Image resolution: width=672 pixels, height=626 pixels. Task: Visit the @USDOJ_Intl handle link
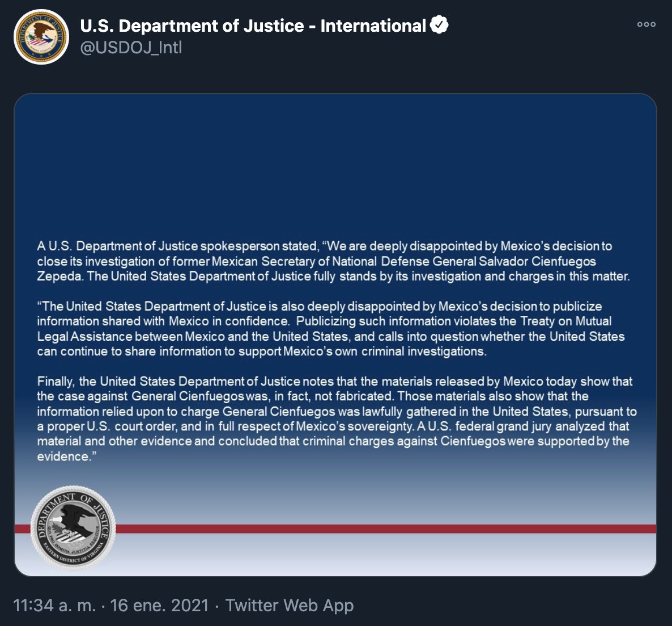pos(131,48)
